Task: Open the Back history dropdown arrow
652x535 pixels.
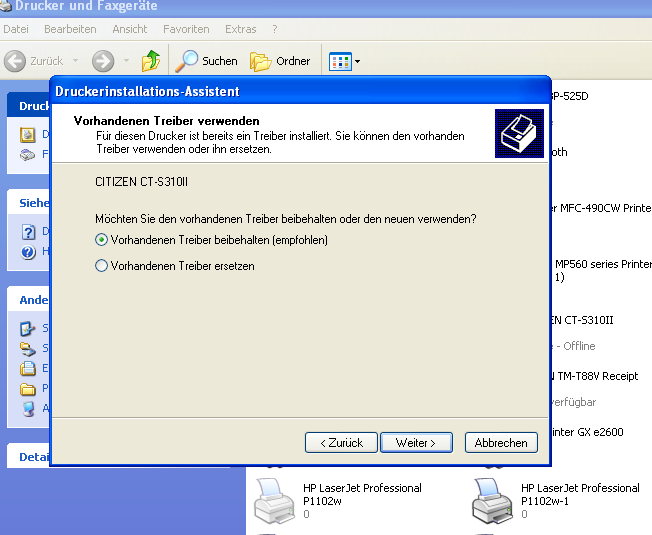Action: (76, 61)
